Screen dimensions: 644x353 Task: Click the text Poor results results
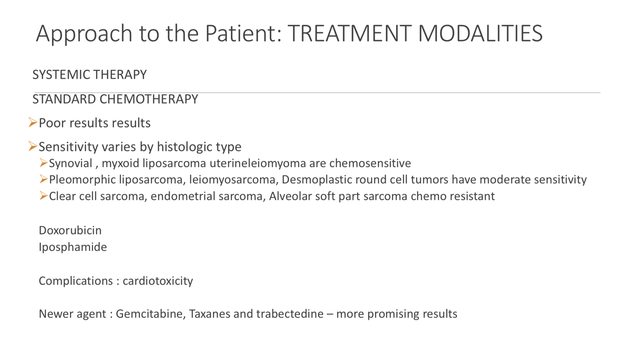click(x=95, y=123)
